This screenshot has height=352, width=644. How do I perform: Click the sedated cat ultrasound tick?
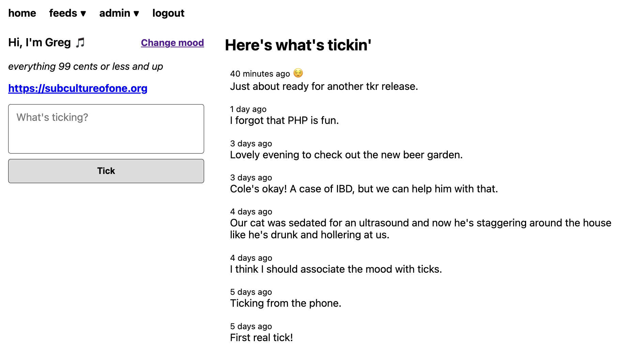pyautogui.click(x=420, y=229)
